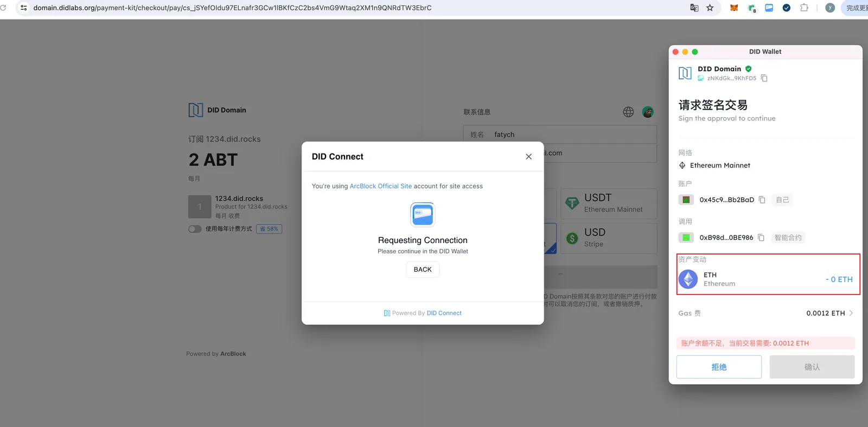868x427 pixels.
Task: Select USD Stripe payment method
Action: click(609, 238)
